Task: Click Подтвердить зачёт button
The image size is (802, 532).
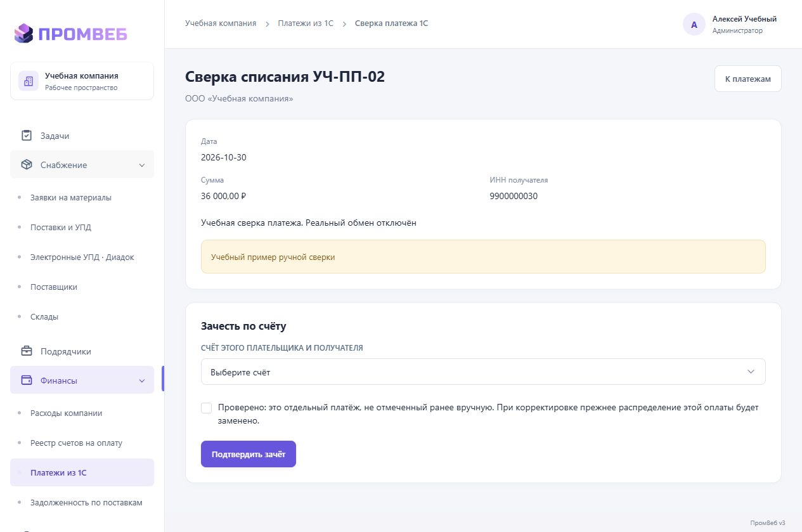Action: click(x=249, y=454)
